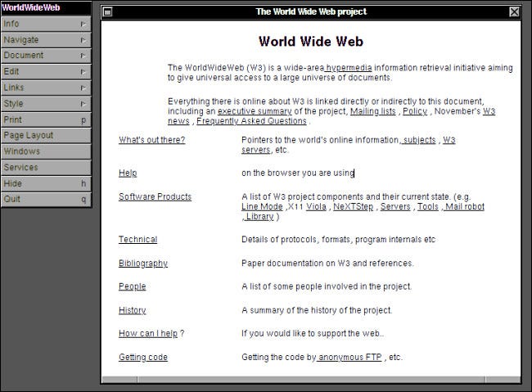Open the Edit menu
This screenshot has width=532, height=392.
(x=46, y=72)
